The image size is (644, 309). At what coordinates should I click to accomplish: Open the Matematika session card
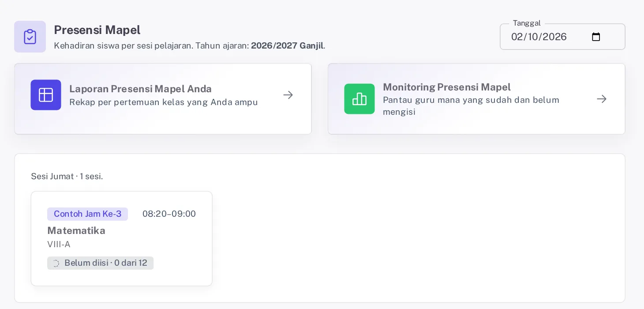click(x=122, y=238)
